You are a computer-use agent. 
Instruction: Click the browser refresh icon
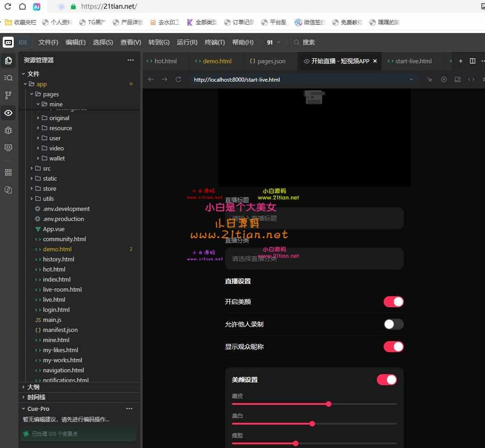click(x=7, y=6)
